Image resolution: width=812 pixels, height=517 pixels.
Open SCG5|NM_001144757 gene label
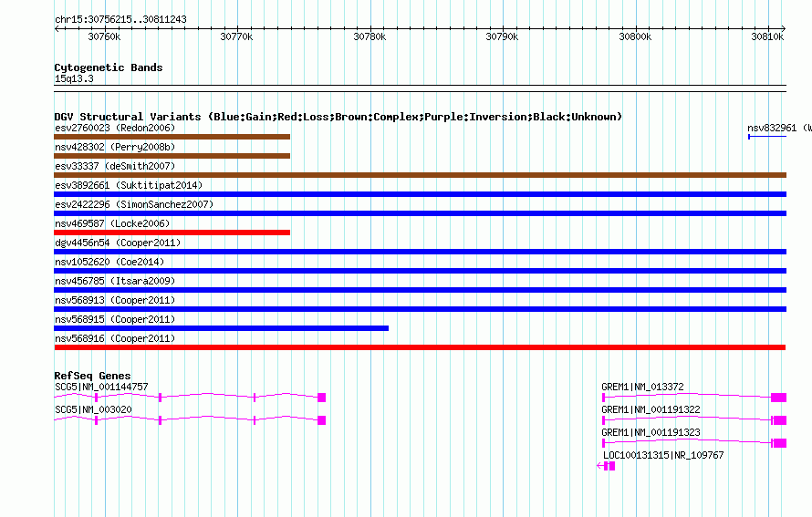tap(101, 387)
